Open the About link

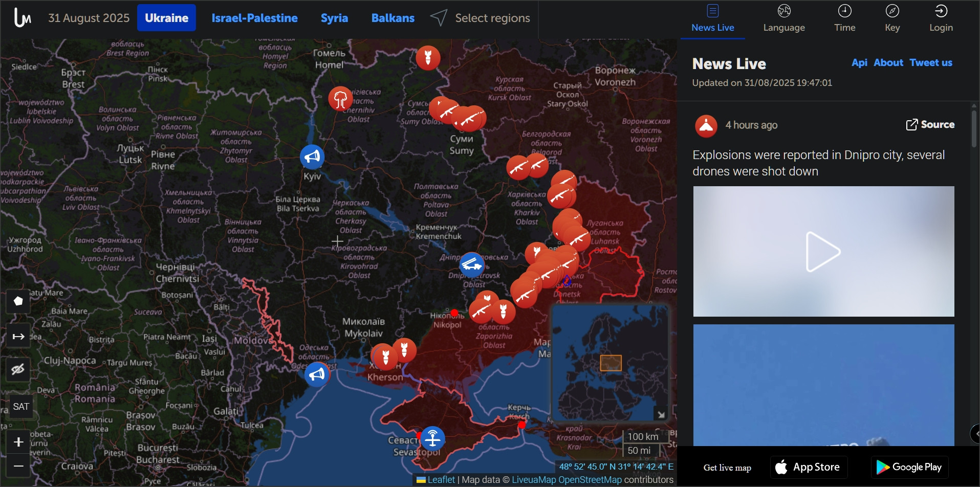(x=888, y=62)
